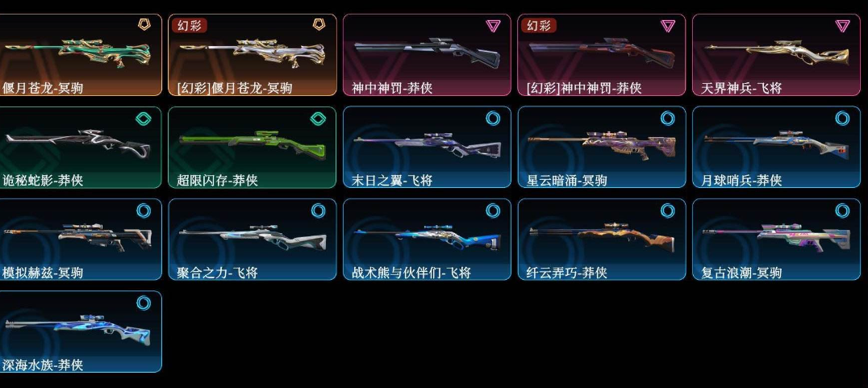
Task: Open the 战术熊与伙伴们-飞将 skin card
Action: (427, 239)
